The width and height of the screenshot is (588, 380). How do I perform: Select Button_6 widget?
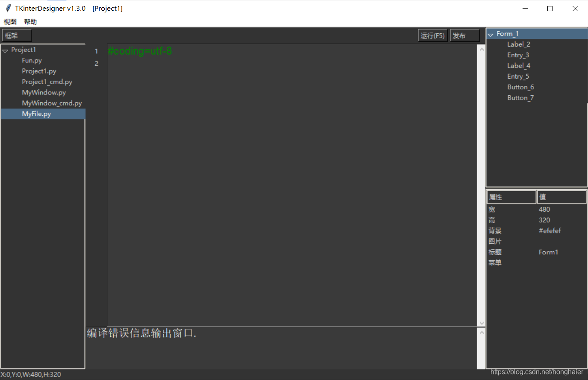tap(520, 87)
